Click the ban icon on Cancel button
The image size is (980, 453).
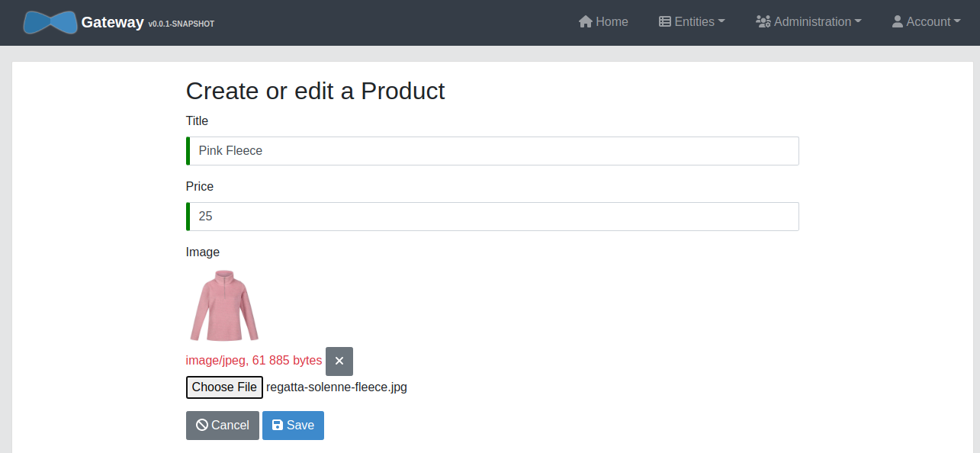(x=202, y=426)
